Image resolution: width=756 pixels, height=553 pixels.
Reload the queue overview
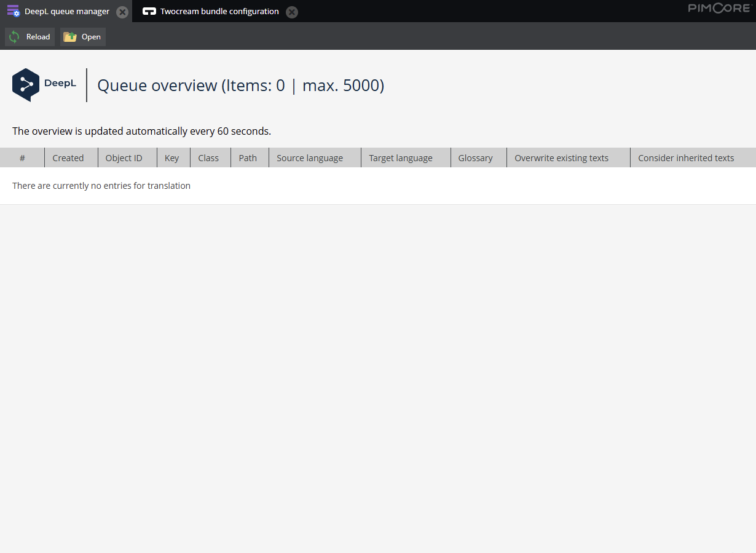(x=30, y=37)
